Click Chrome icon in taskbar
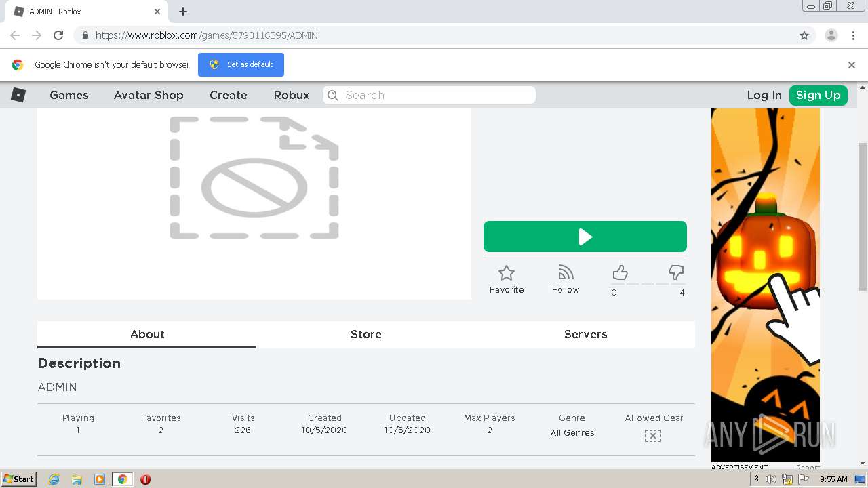 point(122,479)
